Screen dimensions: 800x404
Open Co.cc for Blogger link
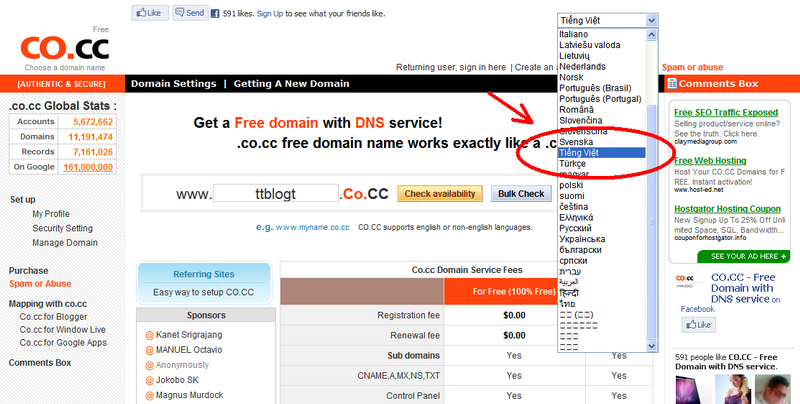[54, 317]
